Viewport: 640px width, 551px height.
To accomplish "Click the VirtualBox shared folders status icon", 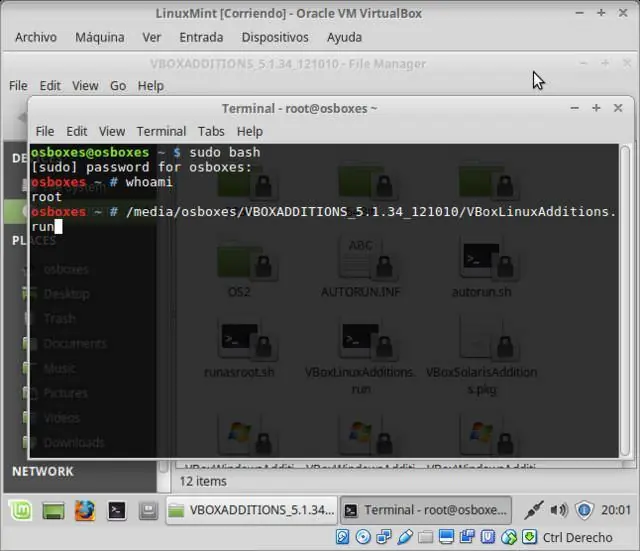I will [x=425, y=538].
